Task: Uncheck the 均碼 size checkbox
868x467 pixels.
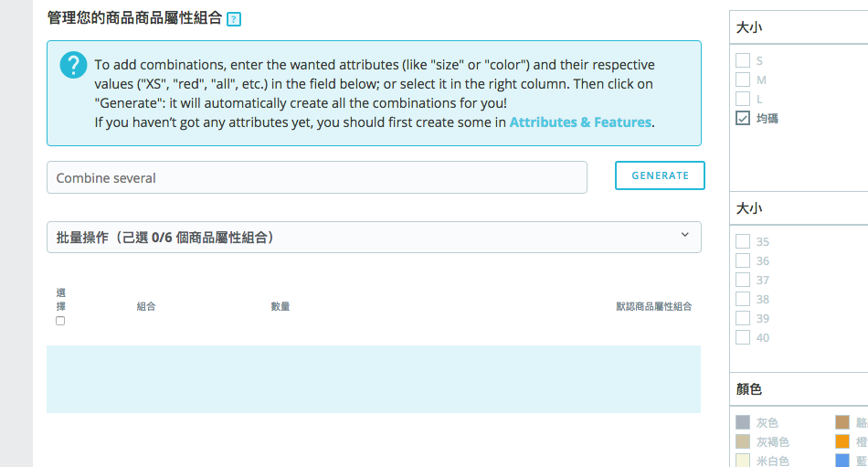Action: [743, 118]
